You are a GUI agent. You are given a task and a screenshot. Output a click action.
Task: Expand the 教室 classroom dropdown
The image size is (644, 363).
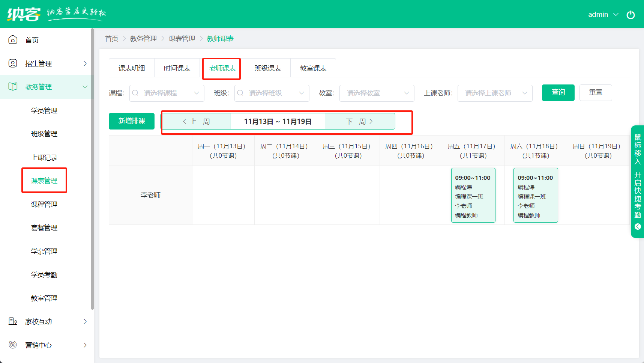[x=377, y=93]
